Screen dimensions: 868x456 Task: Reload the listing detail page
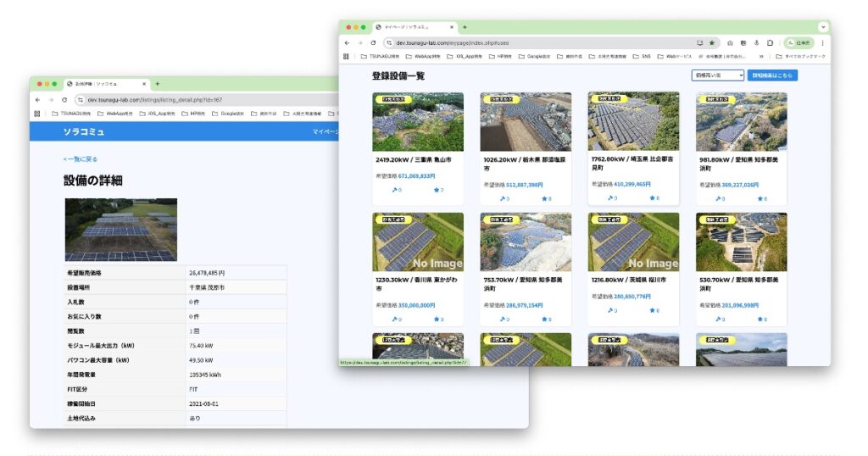64,99
